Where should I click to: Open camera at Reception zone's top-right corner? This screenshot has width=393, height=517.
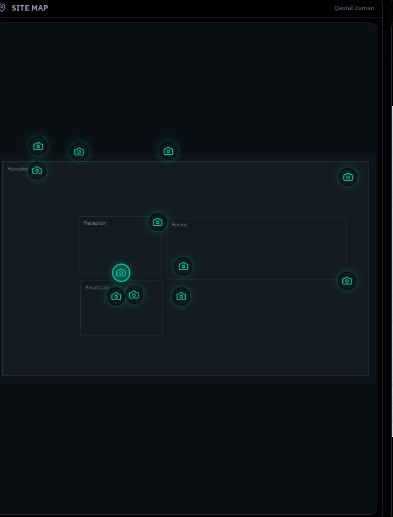click(x=158, y=222)
